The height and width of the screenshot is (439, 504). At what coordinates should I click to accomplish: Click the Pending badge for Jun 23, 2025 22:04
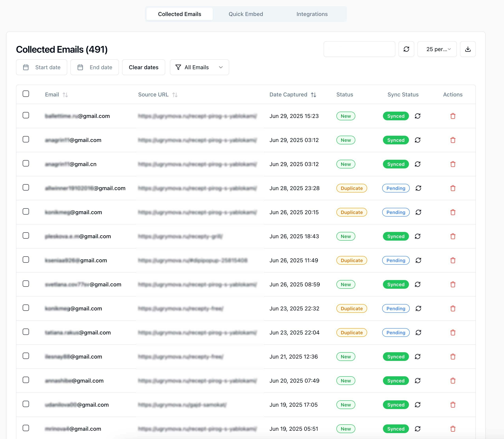pos(396,333)
